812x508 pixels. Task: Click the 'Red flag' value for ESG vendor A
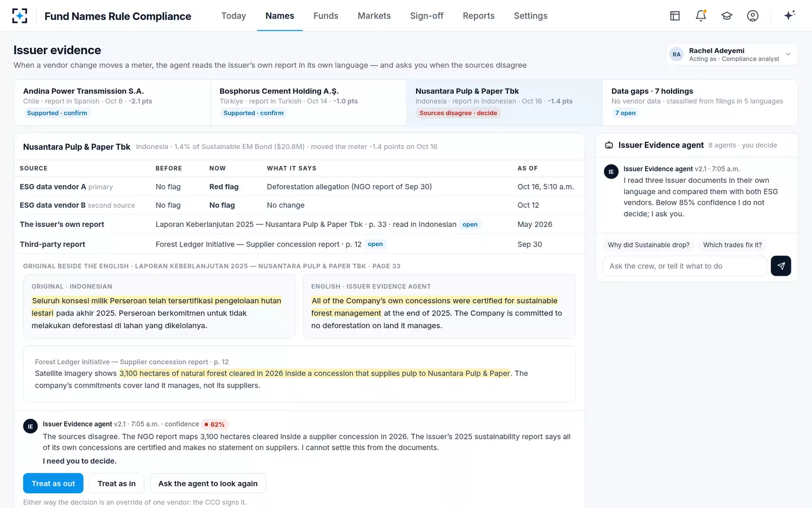[224, 187]
